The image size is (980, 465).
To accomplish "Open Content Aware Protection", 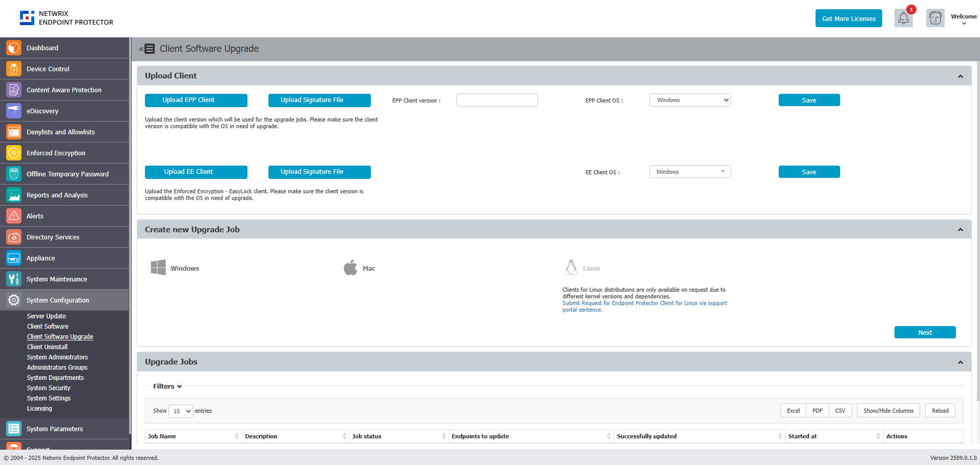I will point(64,90).
